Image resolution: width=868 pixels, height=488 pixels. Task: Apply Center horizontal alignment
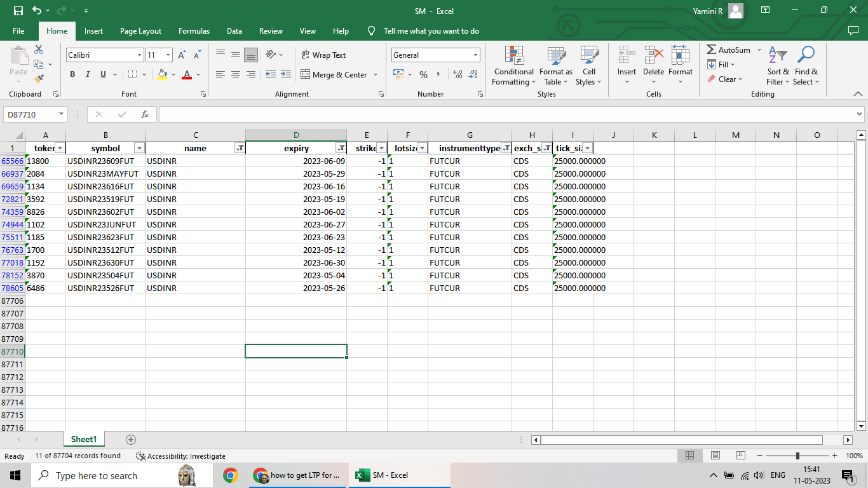pos(236,74)
